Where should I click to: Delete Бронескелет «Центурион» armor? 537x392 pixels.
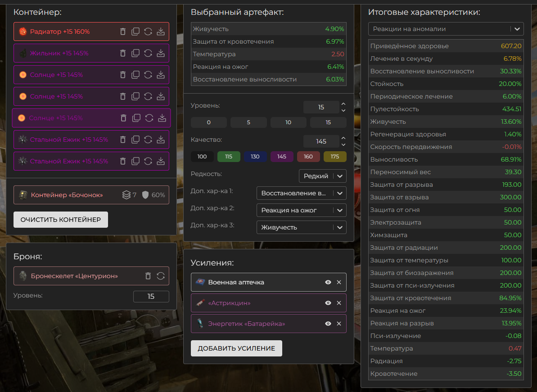coord(148,276)
